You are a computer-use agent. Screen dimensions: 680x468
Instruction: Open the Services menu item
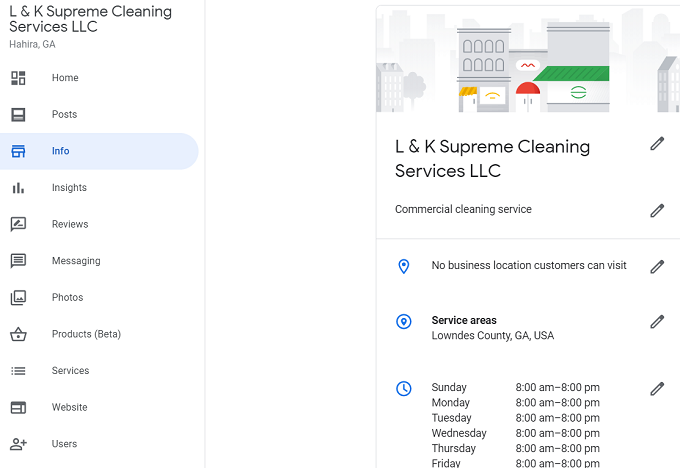click(70, 371)
